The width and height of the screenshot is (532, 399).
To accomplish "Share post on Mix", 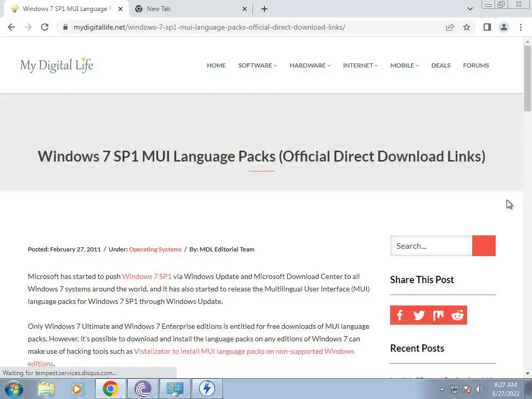I will click(x=438, y=315).
